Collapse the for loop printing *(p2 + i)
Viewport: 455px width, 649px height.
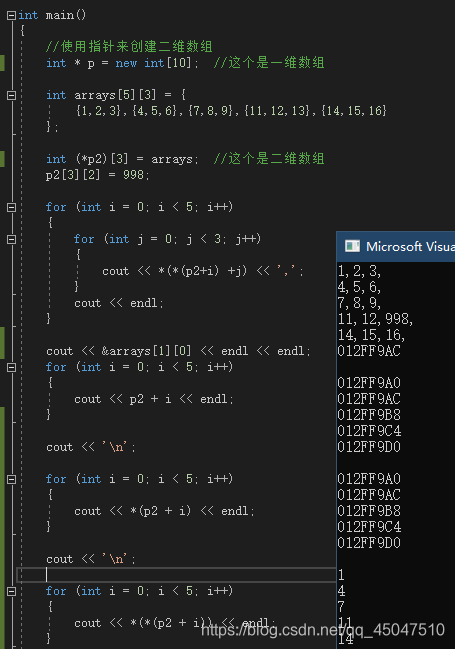pyautogui.click(x=12, y=479)
